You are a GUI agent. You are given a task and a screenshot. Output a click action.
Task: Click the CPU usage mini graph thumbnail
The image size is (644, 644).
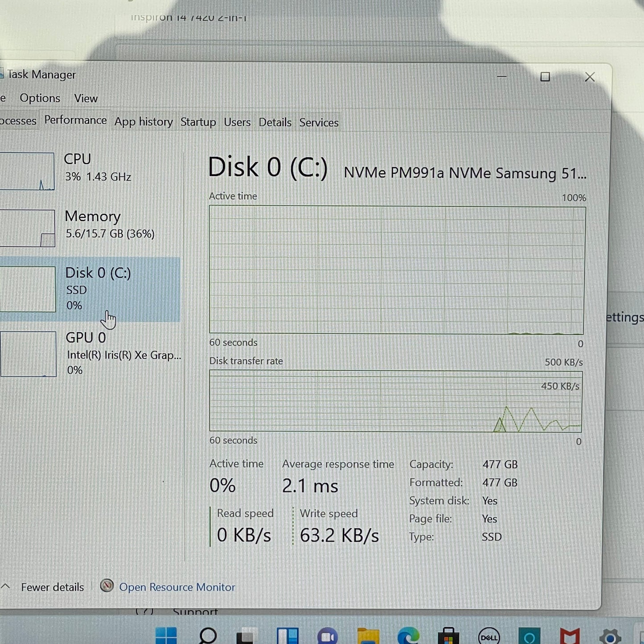click(27, 172)
